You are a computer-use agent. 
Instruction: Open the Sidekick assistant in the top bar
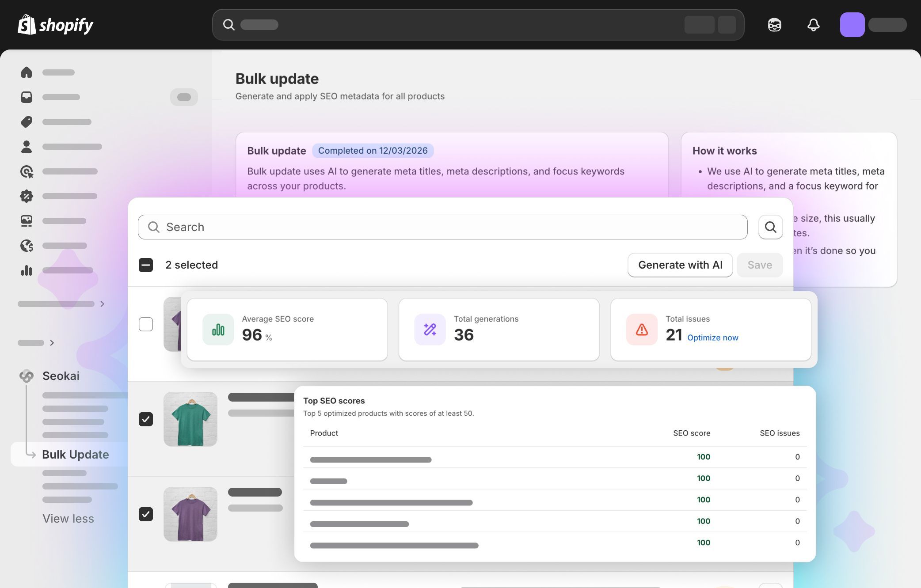pos(775,25)
